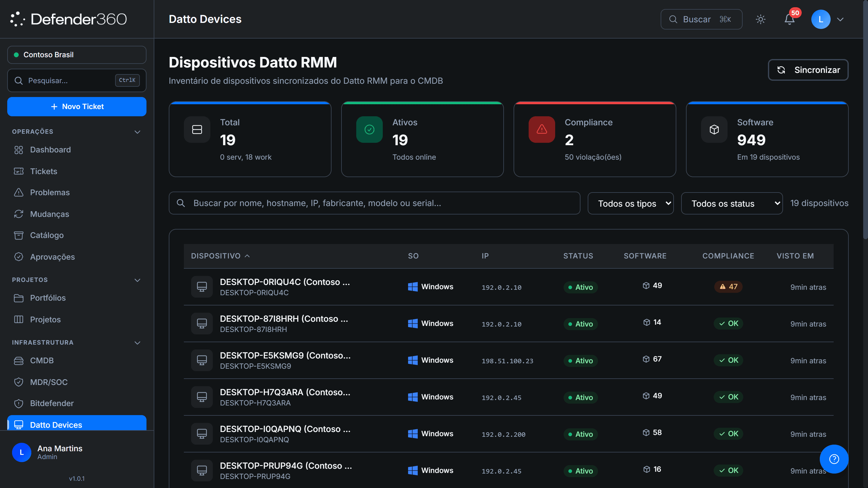Screen dimensions: 868x488
Task: Collapse the PROJETOS section
Action: (x=137, y=280)
